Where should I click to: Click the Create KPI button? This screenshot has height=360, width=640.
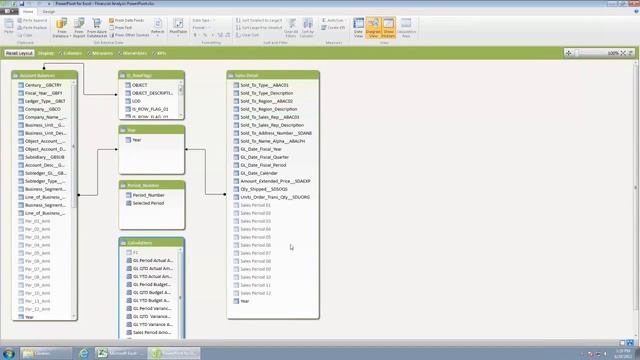[333, 28]
